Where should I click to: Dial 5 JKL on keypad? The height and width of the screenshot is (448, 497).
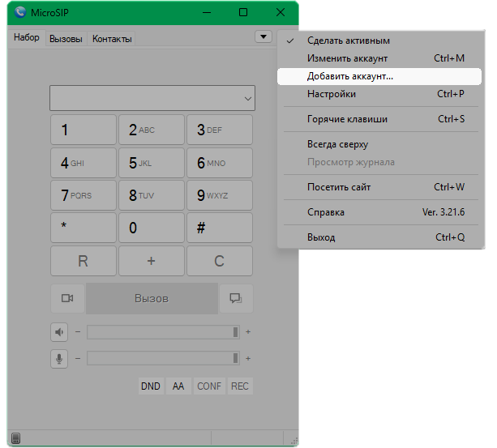click(152, 163)
